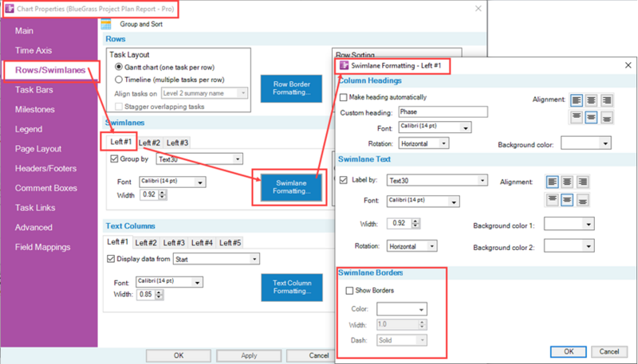This screenshot has width=638, height=364.
Task: Click Custom heading field containing Phase
Action: coord(443,112)
